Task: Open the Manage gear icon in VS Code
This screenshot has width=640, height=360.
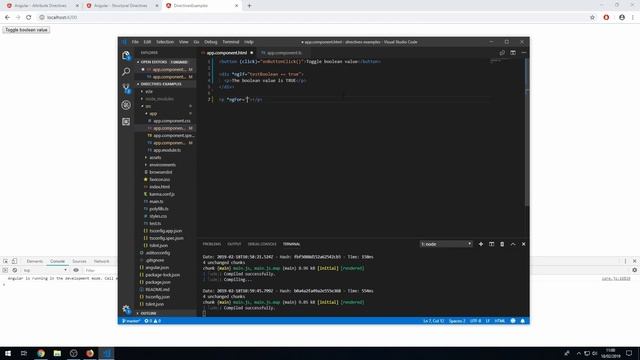Action: point(126,309)
